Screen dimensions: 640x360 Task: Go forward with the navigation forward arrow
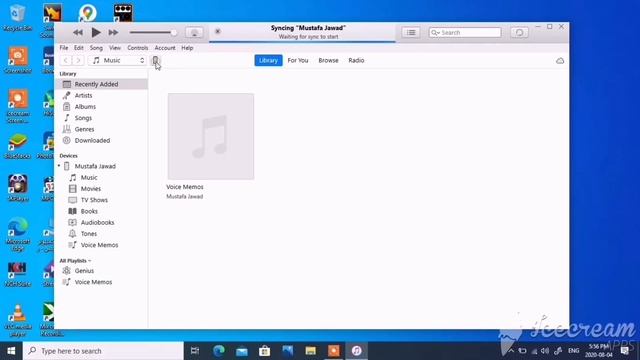tap(78, 60)
